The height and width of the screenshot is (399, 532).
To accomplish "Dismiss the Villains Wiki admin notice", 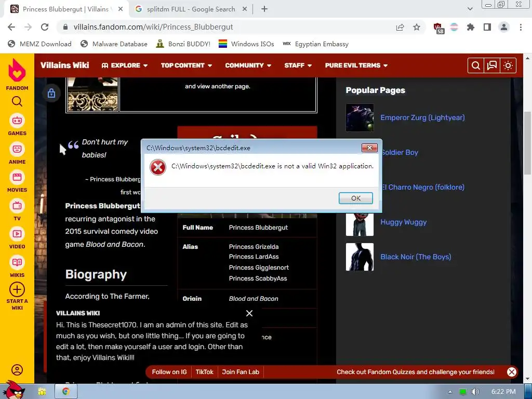I will (x=249, y=313).
